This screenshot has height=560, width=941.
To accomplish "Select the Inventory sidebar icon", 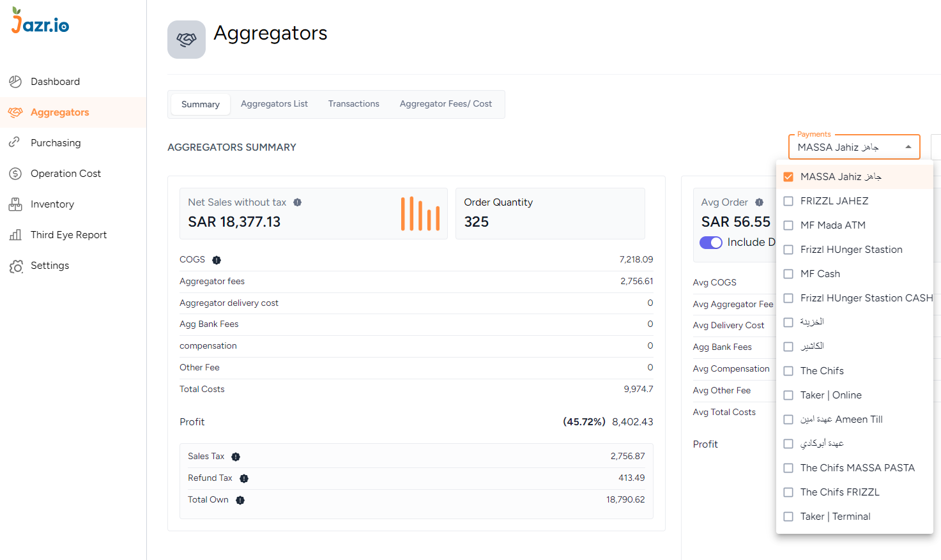I will click(x=14, y=204).
